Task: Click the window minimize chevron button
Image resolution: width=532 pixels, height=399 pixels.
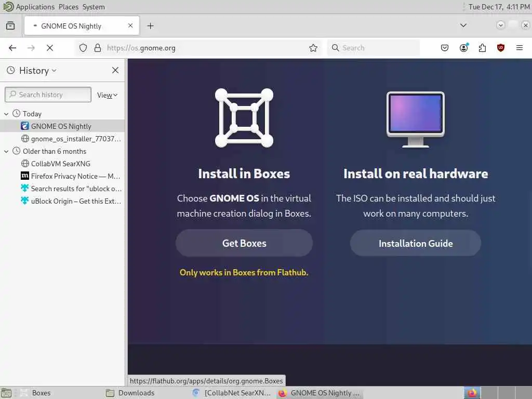Action: pos(500,25)
